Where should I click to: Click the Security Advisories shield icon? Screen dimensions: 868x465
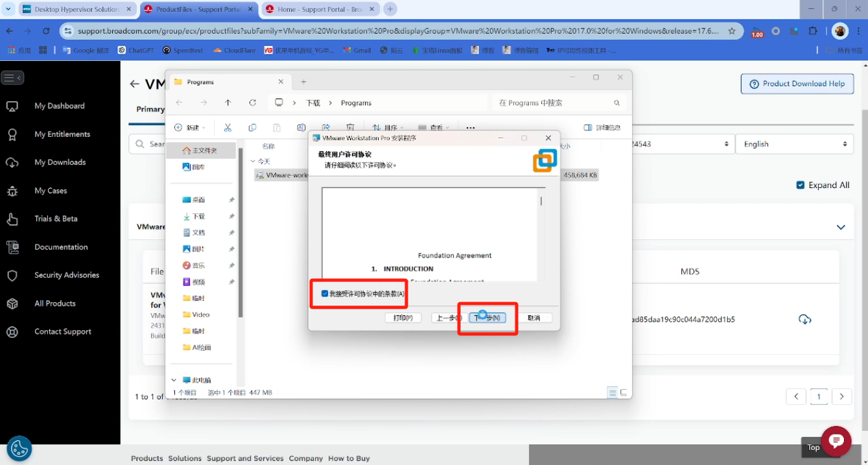12,276
